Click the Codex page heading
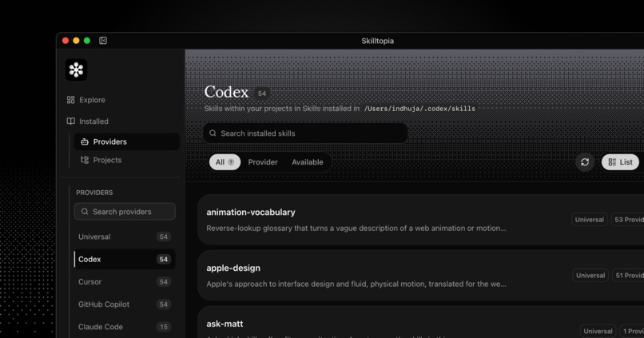The image size is (644, 338). pyautogui.click(x=226, y=92)
